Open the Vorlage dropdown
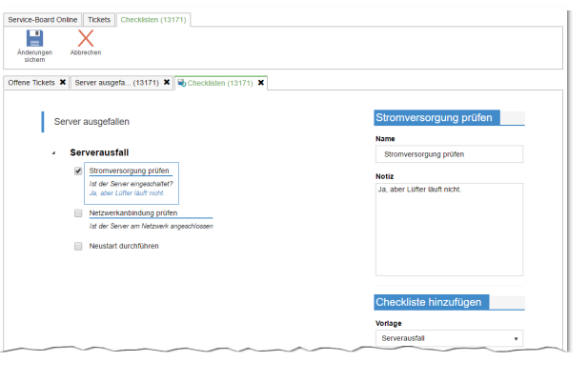The height and width of the screenshot is (382, 588). coord(449,338)
